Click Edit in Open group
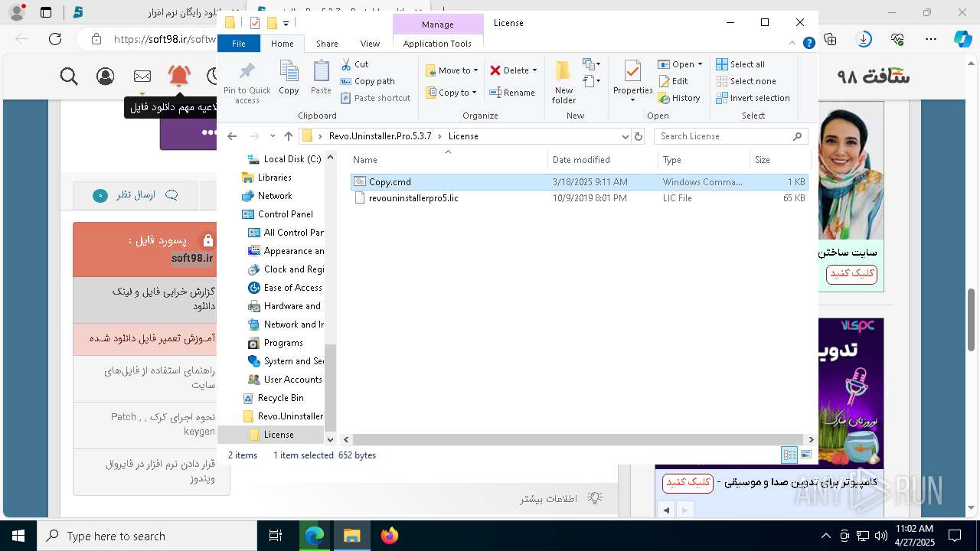Screen dimensions: 980x551 click(672, 81)
